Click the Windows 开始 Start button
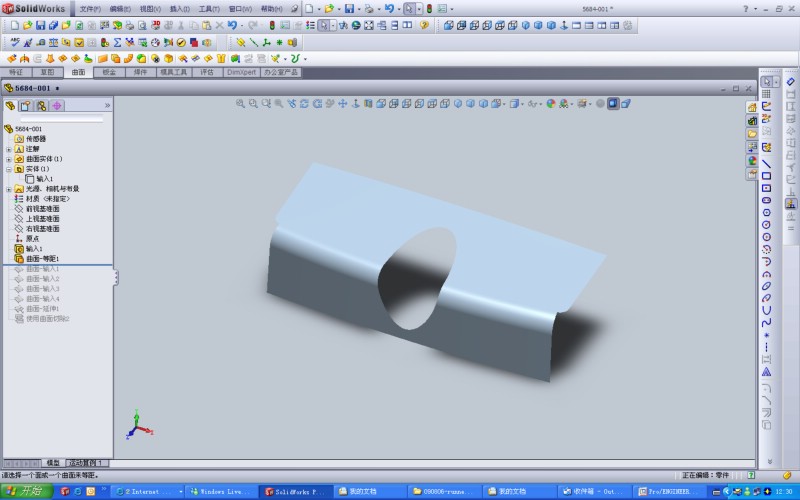 click(x=27, y=491)
